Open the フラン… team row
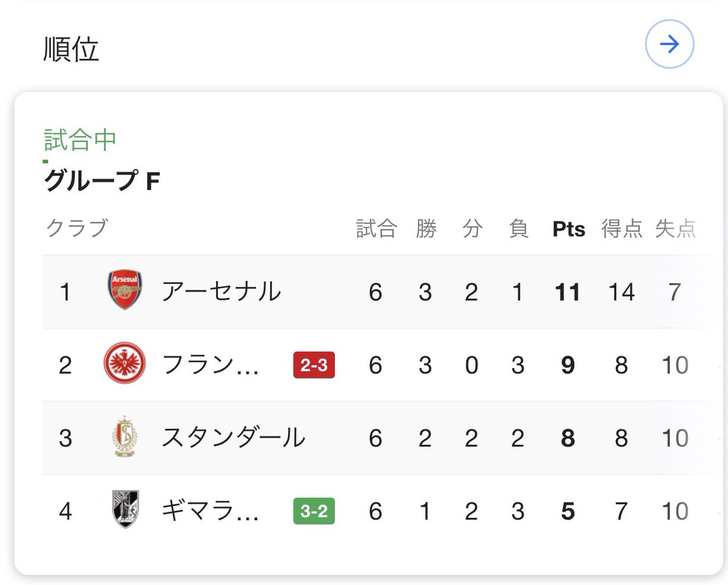Viewport: 728px width, 585px height. pos(370,365)
